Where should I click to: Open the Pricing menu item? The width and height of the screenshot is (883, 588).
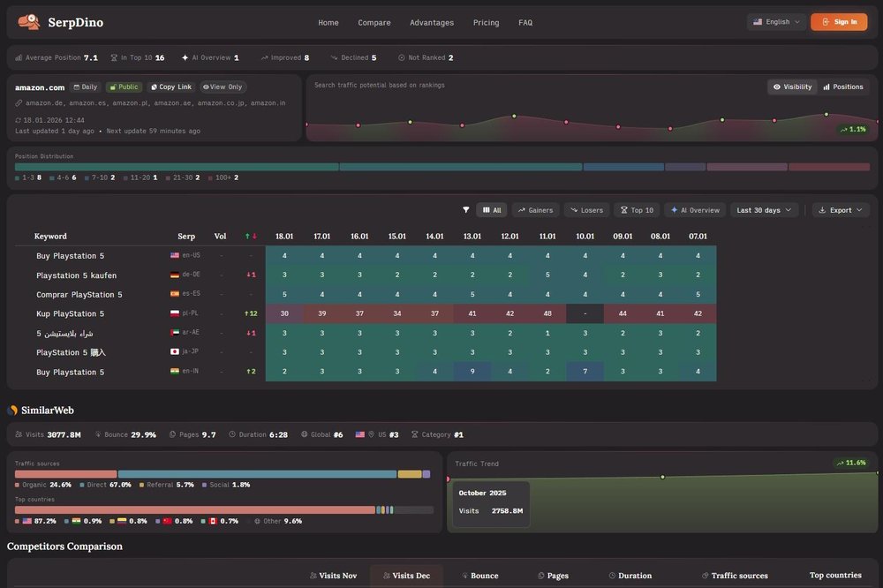click(x=486, y=23)
